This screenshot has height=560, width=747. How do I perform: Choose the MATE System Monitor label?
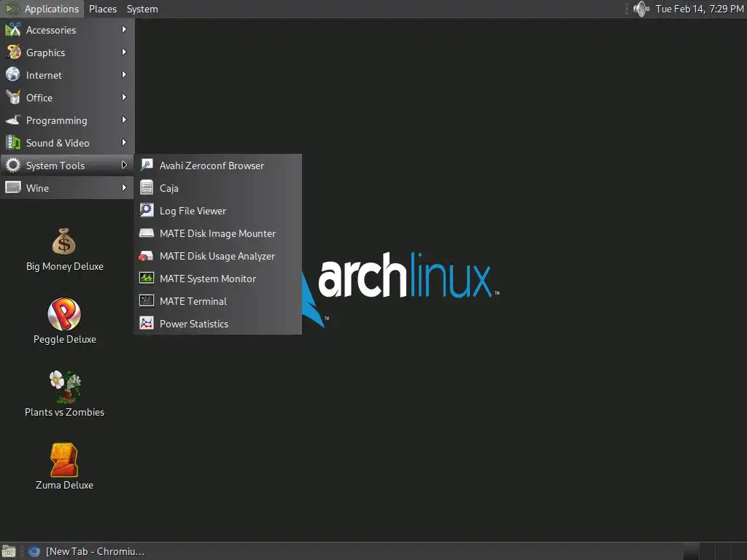point(208,279)
